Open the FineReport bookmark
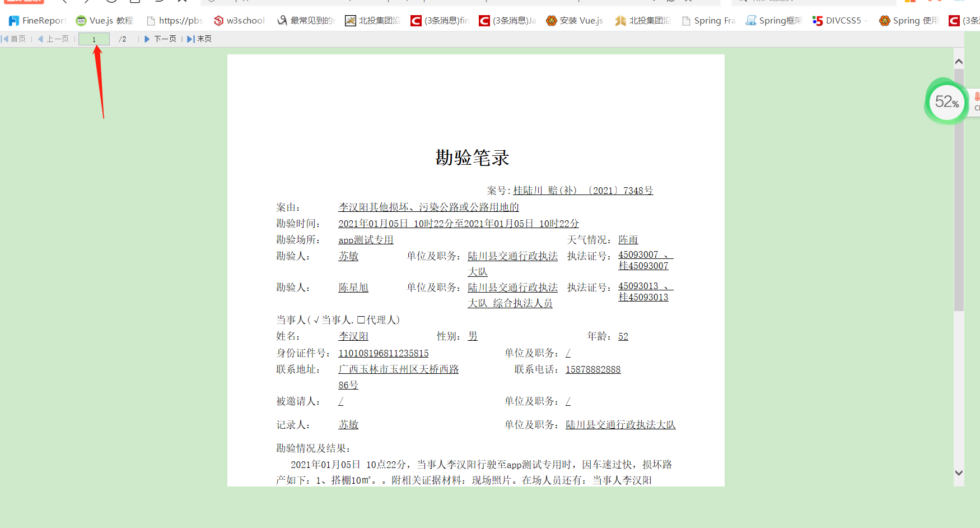Screen dimensions: 980x528 38,21
